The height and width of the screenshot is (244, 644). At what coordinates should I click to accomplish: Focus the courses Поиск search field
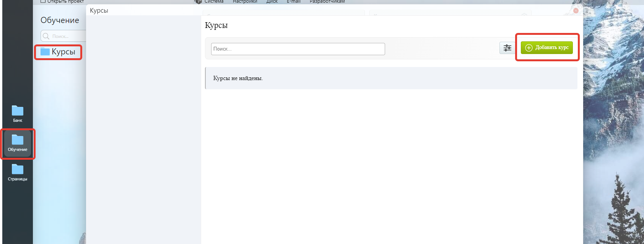pyautogui.click(x=298, y=49)
